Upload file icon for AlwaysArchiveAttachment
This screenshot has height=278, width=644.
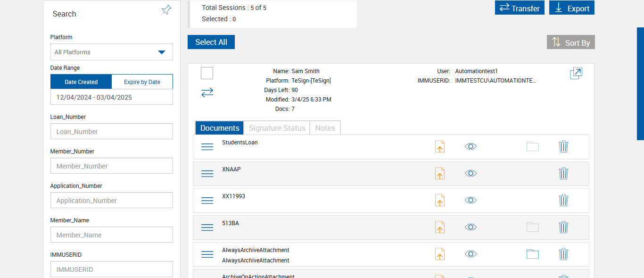(x=440, y=254)
